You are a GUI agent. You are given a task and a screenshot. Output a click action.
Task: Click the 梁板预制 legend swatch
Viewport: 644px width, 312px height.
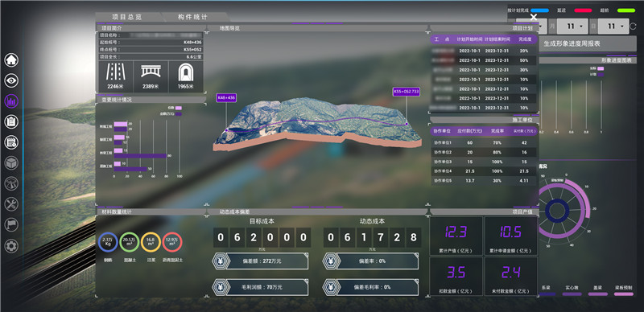click(x=623, y=294)
